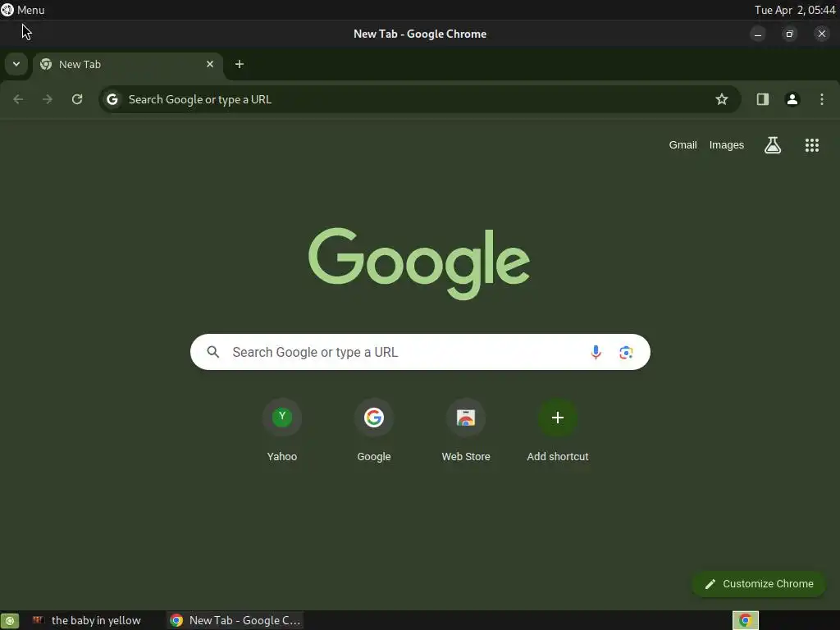The height and width of the screenshot is (630, 840).
Task: Open Google apps grid
Action: [811, 145]
